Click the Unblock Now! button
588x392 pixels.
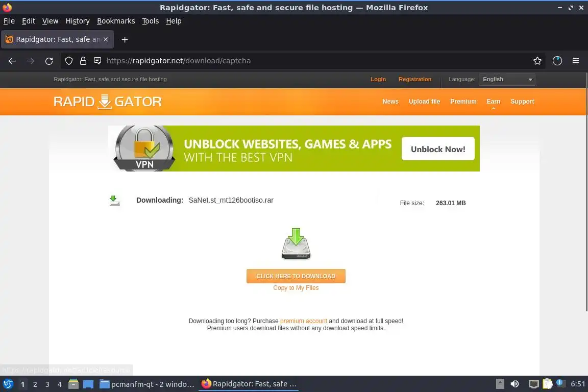tap(437, 149)
